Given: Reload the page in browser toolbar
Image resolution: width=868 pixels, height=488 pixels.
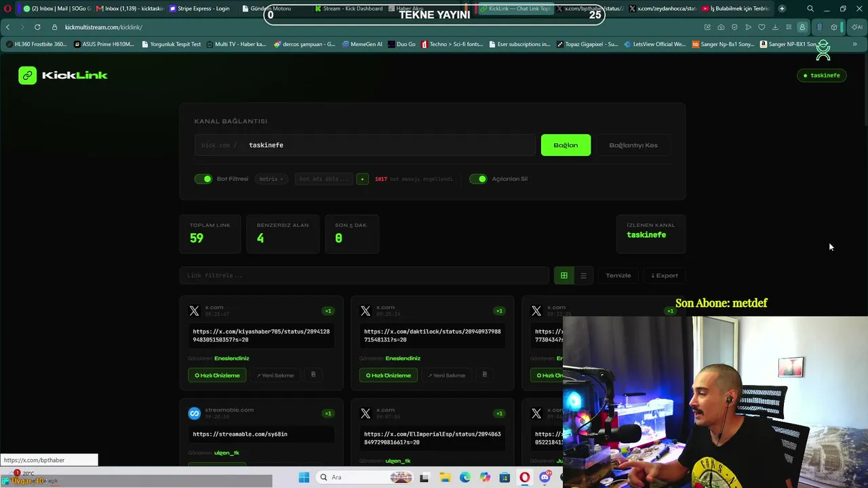Looking at the screenshot, I should pos(37,27).
